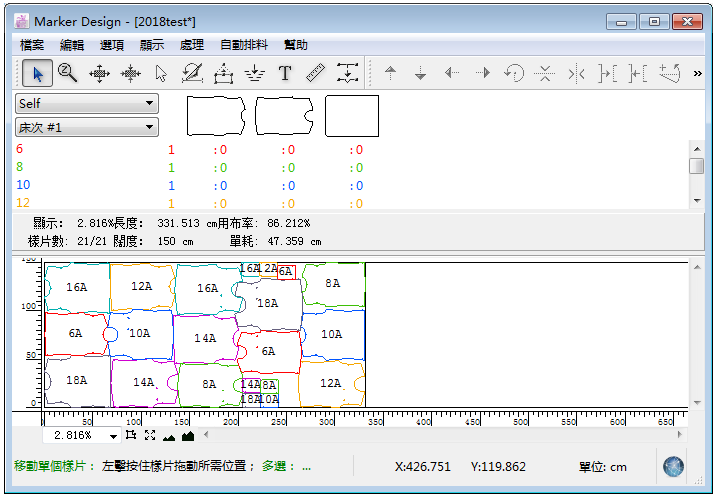Click the first bracket alignment icon
This screenshot has height=500, width=715.
tap(607, 73)
